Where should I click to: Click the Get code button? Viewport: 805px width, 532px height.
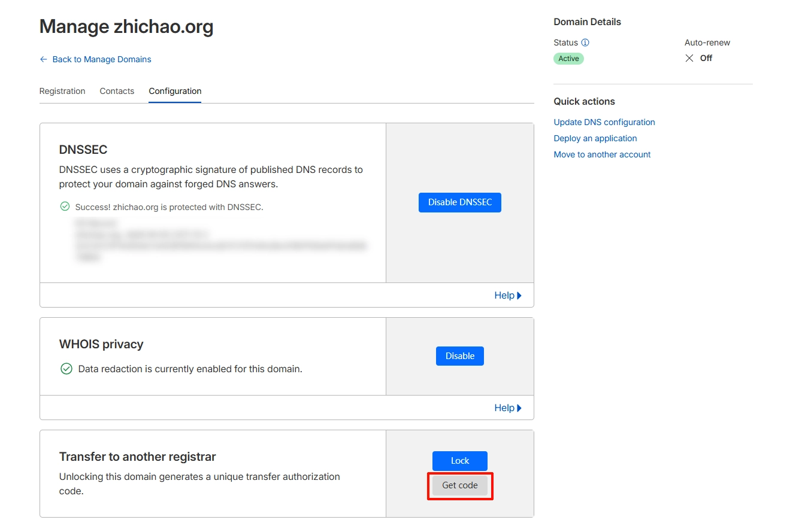click(x=459, y=485)
